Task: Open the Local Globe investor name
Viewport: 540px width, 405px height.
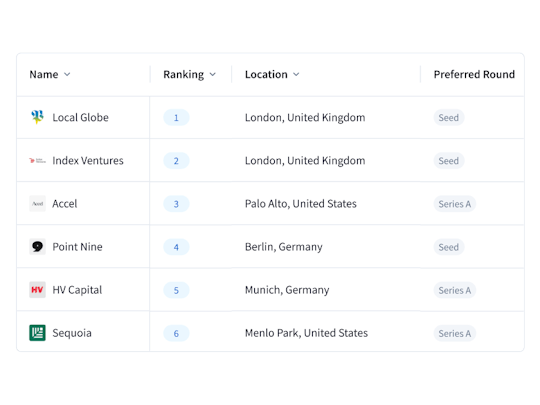Action: pyautogui.click(x=80, y=117)
